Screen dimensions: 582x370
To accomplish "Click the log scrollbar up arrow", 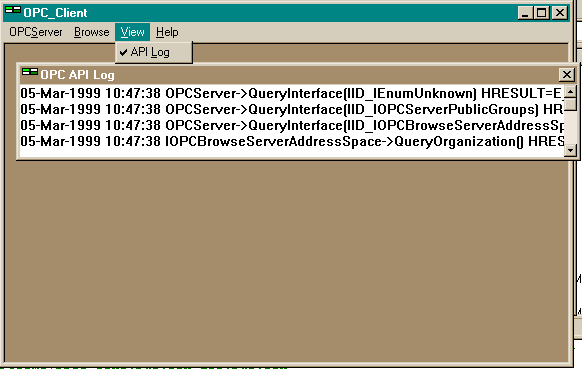I will 570,91.
